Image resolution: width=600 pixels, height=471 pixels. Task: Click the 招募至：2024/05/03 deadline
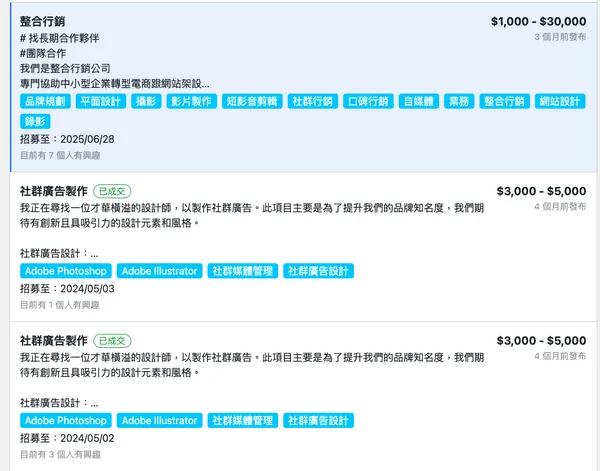pos(67,288)
